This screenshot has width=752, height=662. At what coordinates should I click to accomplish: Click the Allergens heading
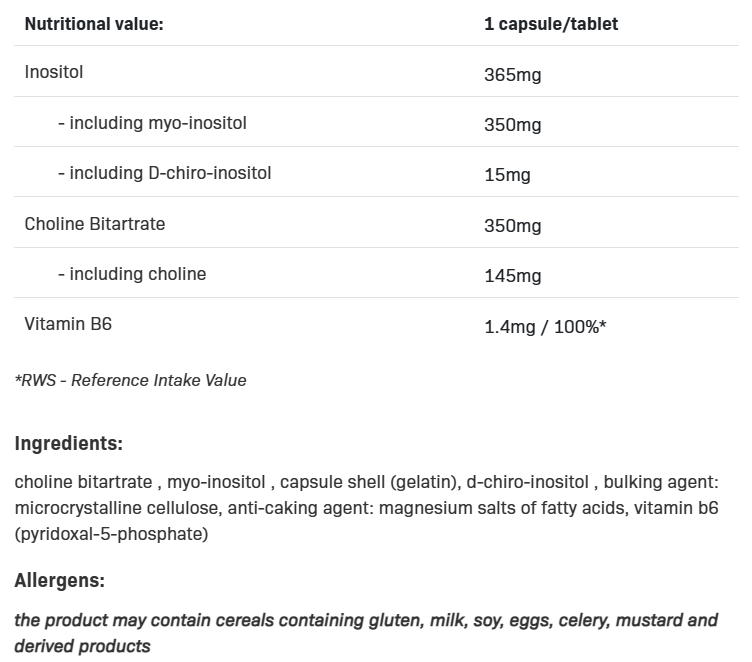pyautogui.click(x=59, y=580)
